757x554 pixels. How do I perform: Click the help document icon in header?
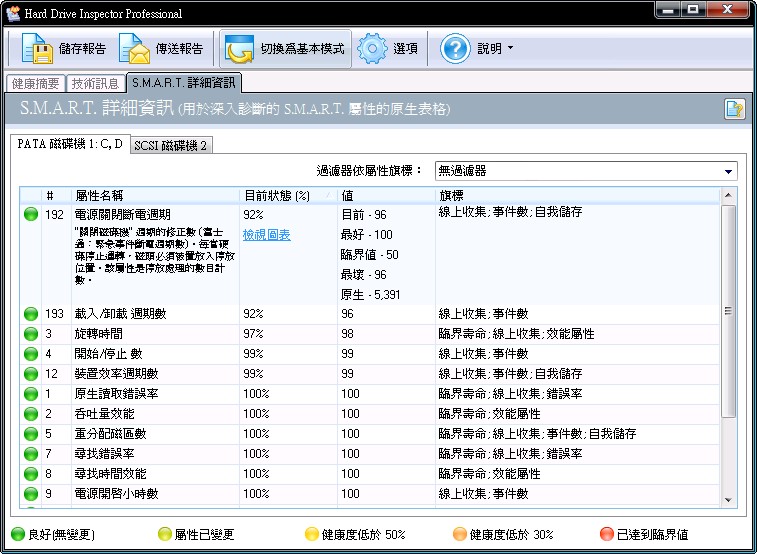tap(734, 109)
